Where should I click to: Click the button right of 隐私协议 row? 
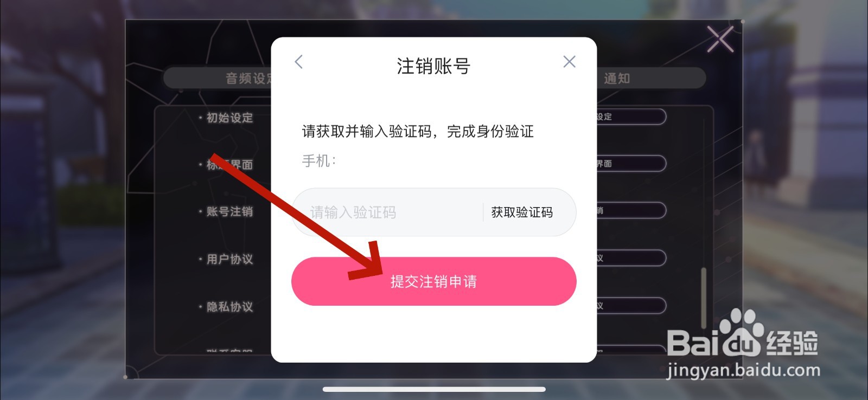click(631, 306)
